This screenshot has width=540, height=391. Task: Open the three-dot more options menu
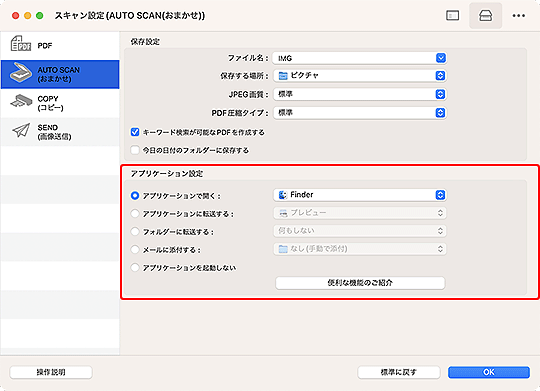click(x=518, y=16)
